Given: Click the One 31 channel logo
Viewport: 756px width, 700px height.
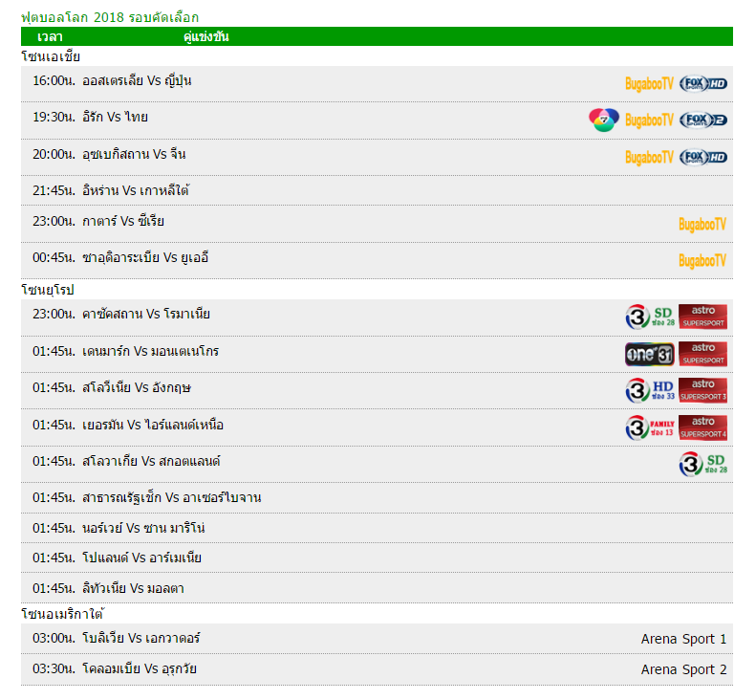Looking at the screenshot, I should pyautogui.click(x=649, y=354).
